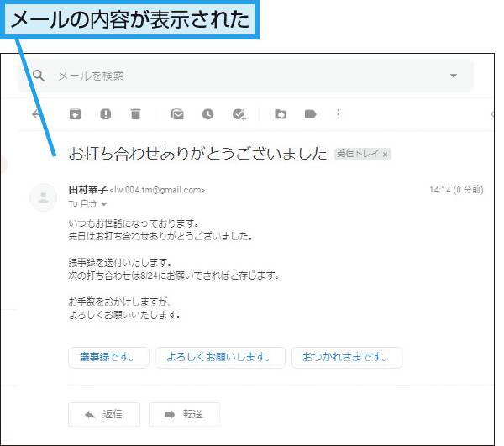Click sender name 田村華子
504x446 pixels.
[87, 190]
